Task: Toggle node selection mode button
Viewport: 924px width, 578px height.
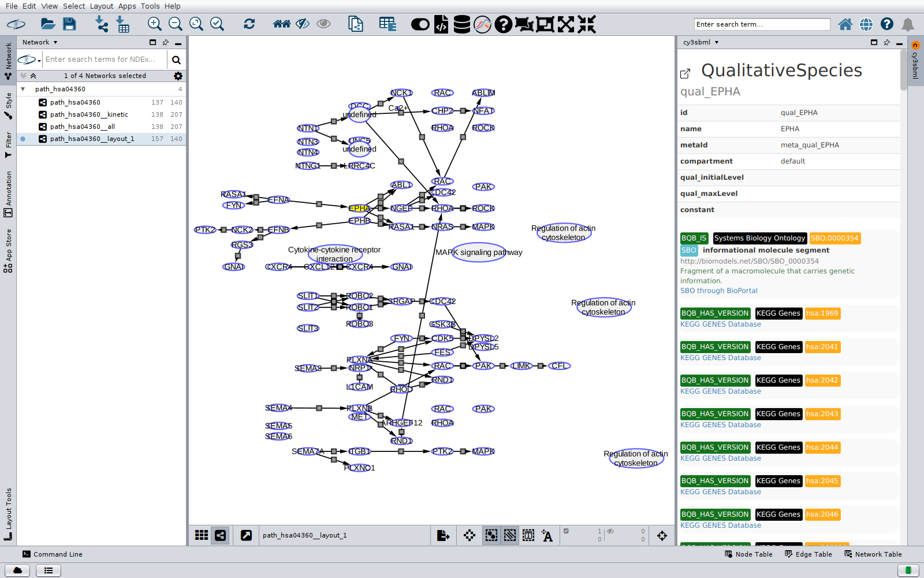Action: coord(491,535)
